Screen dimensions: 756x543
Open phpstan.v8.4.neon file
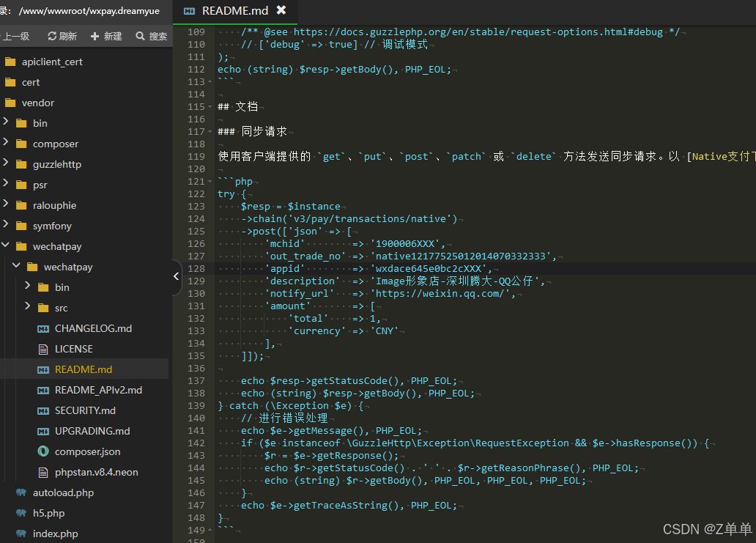(97, 472)
